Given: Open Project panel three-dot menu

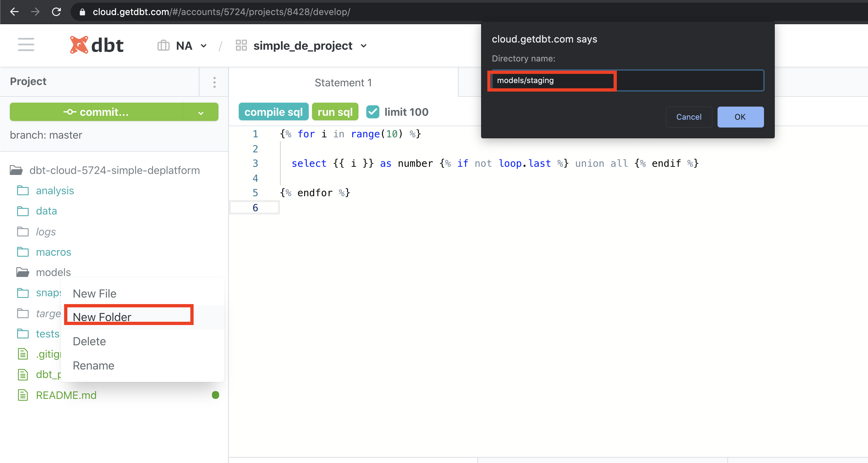Looking at the screenshot, I should pos(214,82).
